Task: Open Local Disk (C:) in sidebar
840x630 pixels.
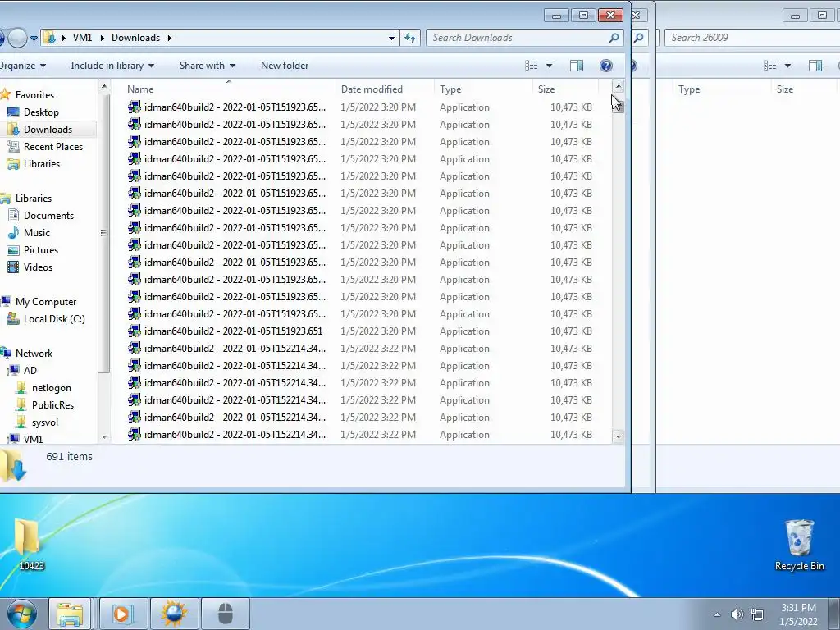Action: pyautogui.click(x=54, y=319)
